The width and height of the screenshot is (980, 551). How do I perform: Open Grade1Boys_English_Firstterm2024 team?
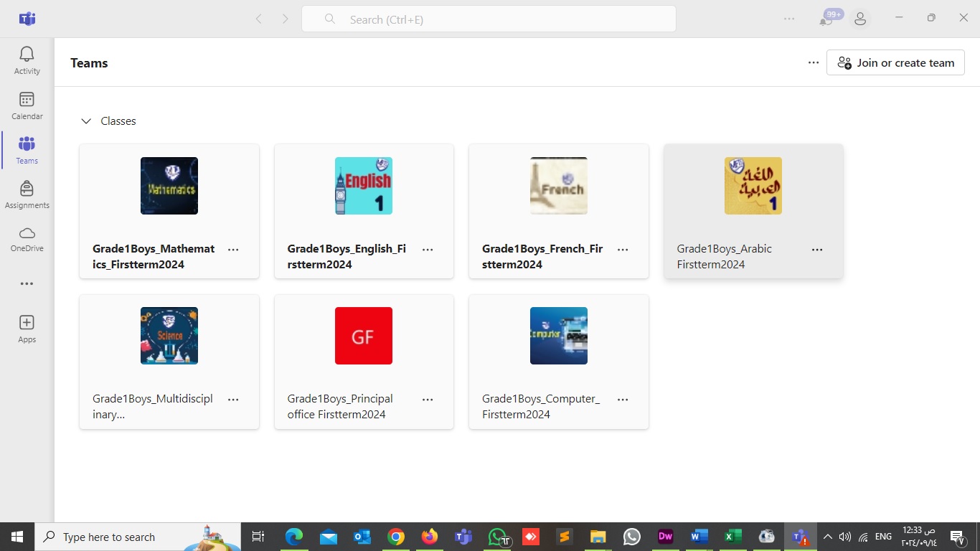coord(347,256)
